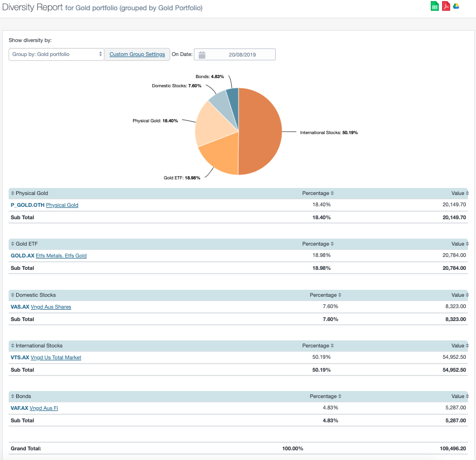Click the On Date input field

click(242, 54)
